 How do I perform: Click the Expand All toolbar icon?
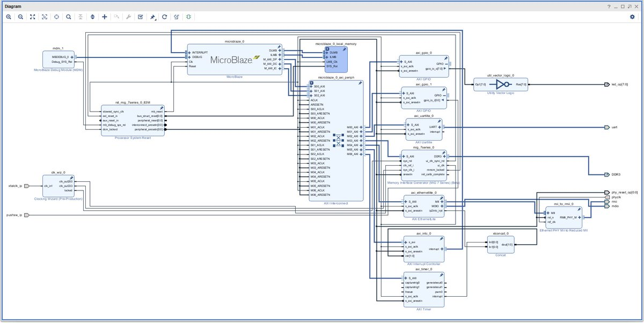(x=92, y=17)
